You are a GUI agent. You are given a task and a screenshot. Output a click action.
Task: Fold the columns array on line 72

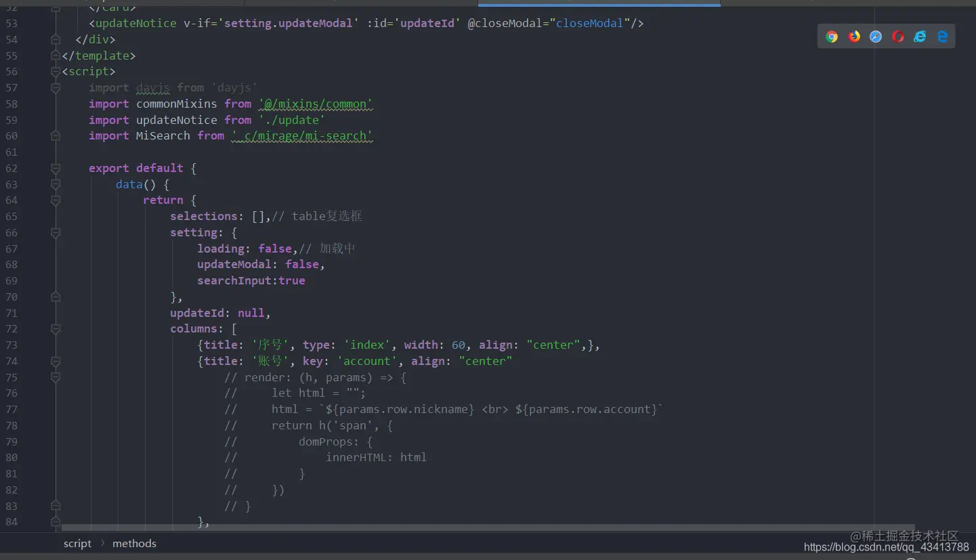coord(56,329)
